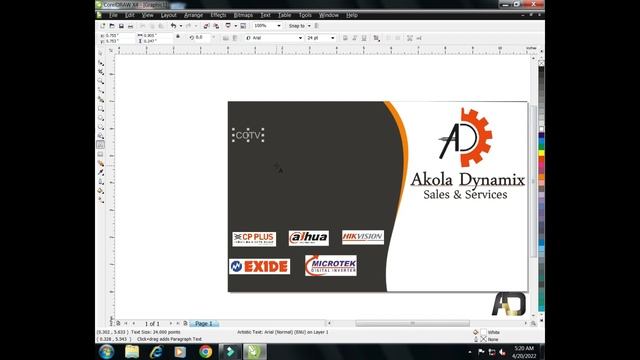Toggle Underline text formatting
The image size is (640, 360).
(364, 38)
